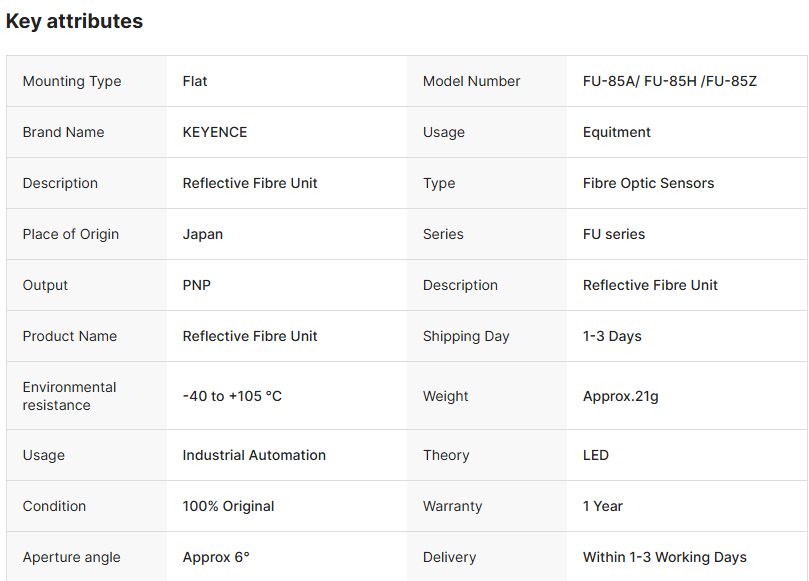Select the 1 Year warranty value

[x=603, y=506]
